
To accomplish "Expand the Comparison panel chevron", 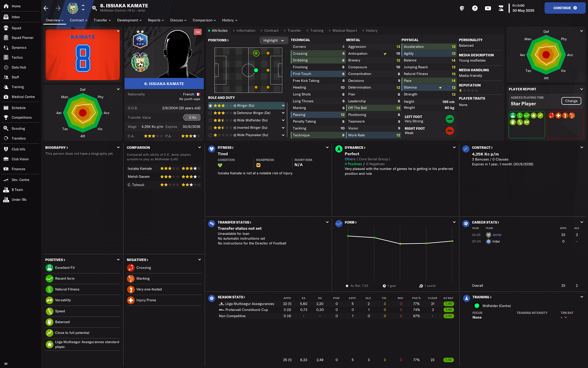I will point(199,148).
